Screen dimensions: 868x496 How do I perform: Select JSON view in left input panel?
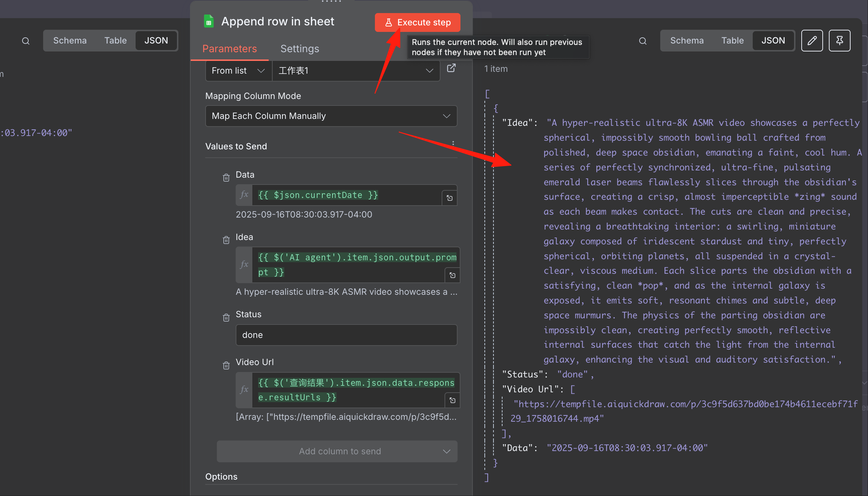pyautogui.click(x=156, y=41)
